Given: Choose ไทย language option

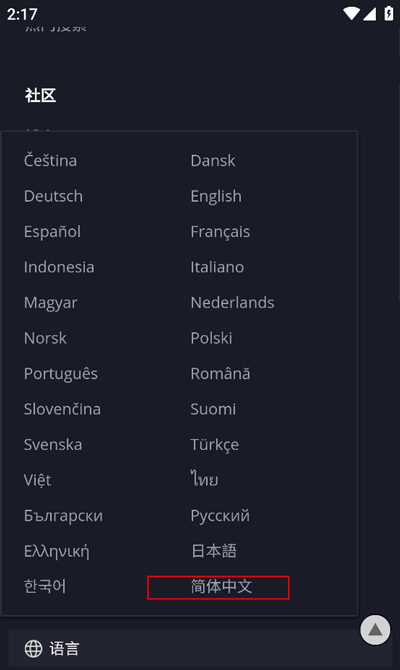Looking at the screenshot, I should tap(204, 480).
